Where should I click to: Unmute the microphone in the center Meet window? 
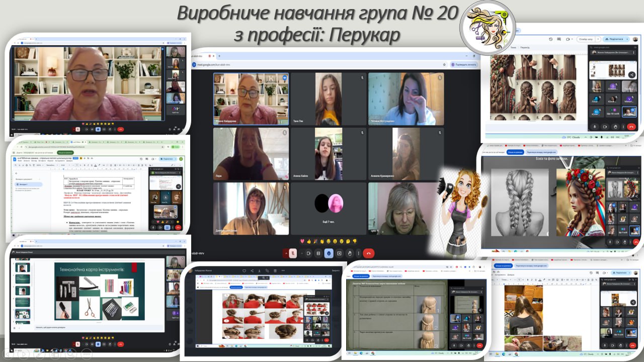click(x=293, y=253)
